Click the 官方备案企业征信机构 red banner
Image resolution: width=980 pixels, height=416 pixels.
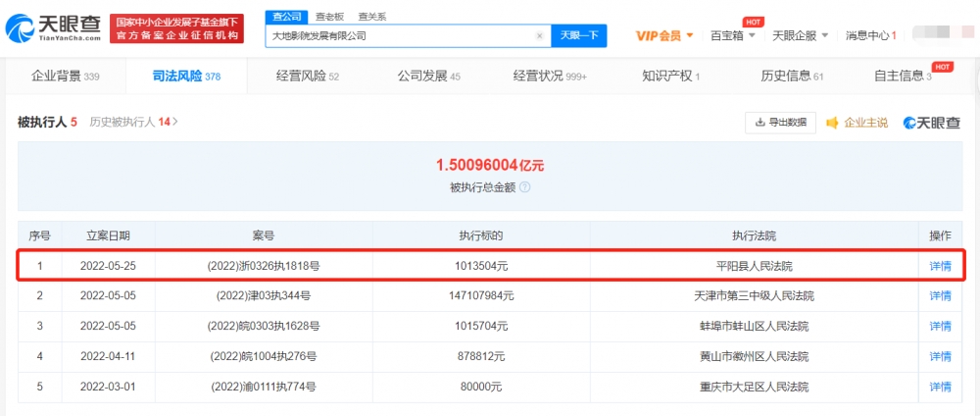coord(176,28)
